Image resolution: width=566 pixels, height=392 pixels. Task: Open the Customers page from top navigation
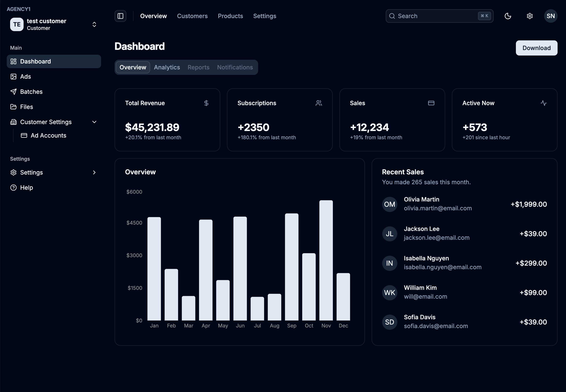(x=192, y=16)
